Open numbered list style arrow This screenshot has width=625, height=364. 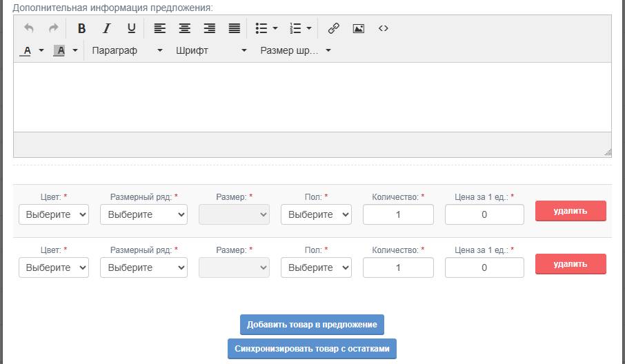[309, 28]
